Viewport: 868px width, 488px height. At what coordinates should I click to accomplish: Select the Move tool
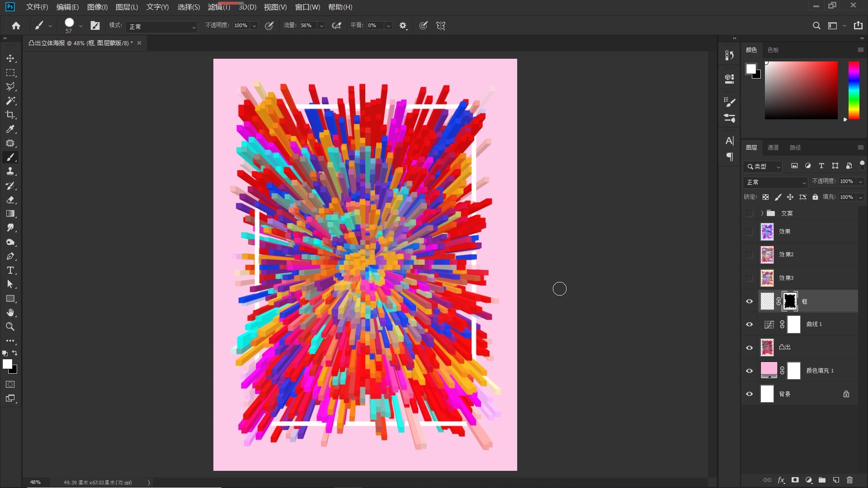[10, 59]
